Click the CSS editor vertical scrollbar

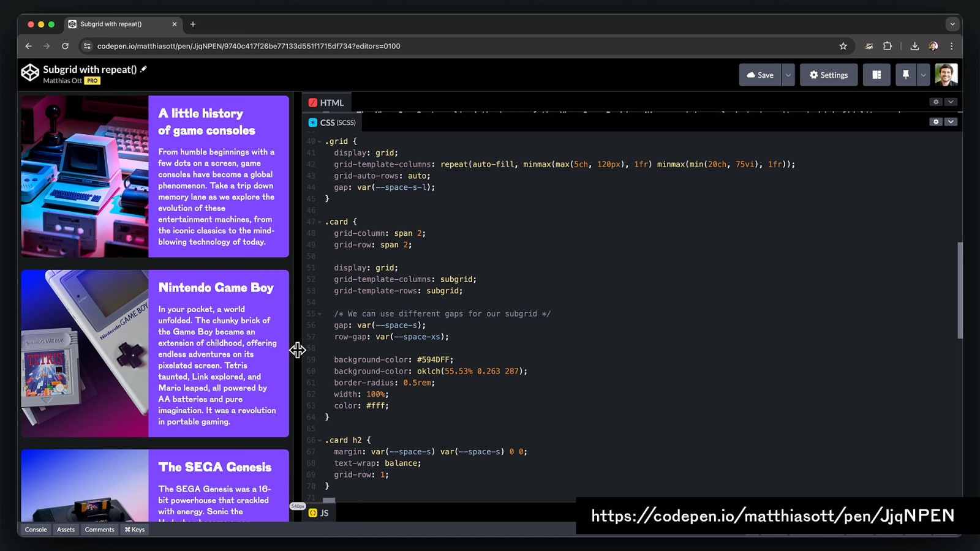(x=960, y=291)
